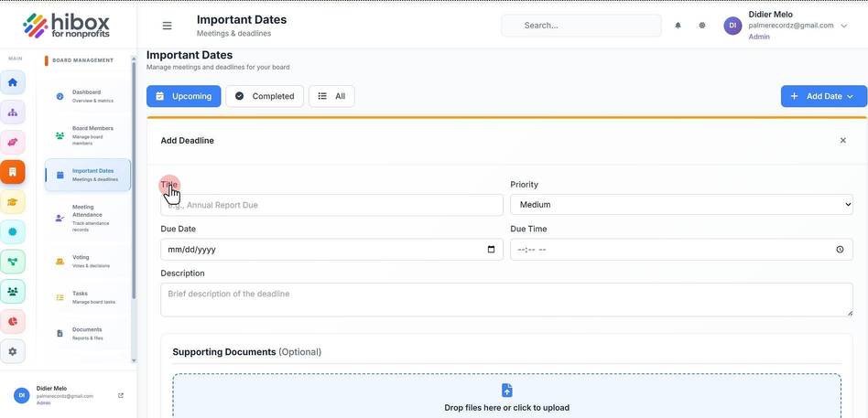Open the organization chart icon in rail
868x418 pixels.
point(13,113)
